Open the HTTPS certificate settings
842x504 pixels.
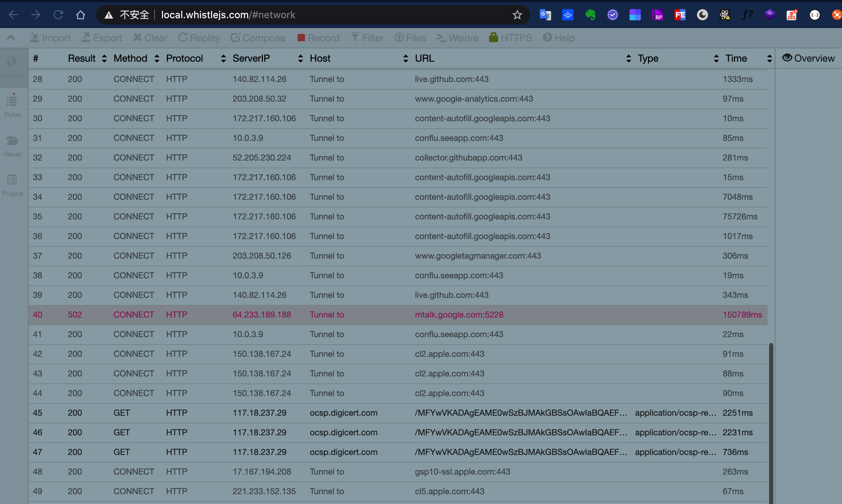510,38
